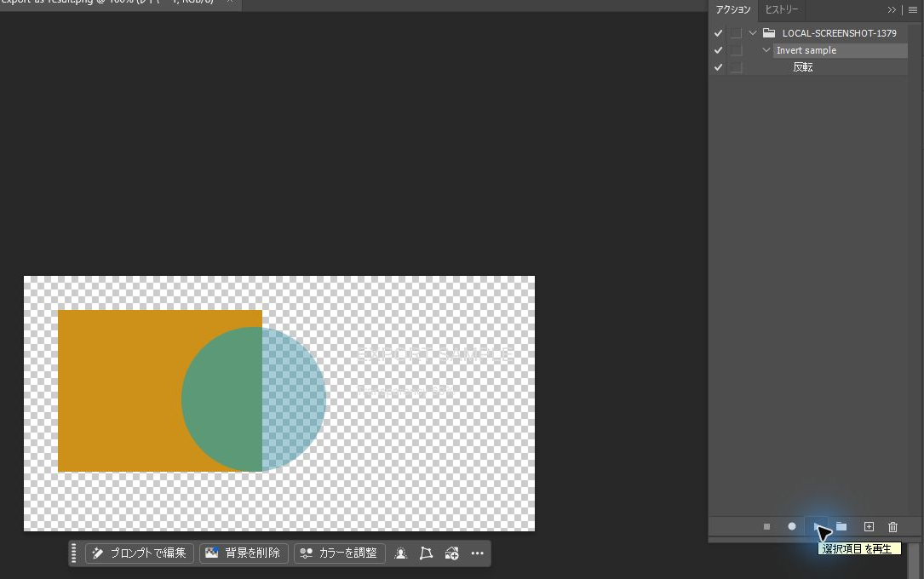Create a new action set folder
Viewport: 924px width, 579px height.
click(x=841, y=526)
